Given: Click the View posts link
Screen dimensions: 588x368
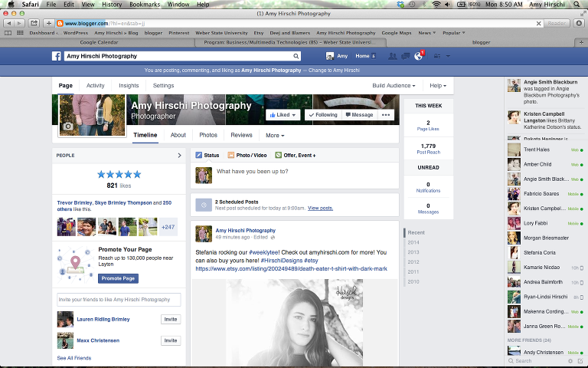Looking at the screenshot, I should (320, 208).
